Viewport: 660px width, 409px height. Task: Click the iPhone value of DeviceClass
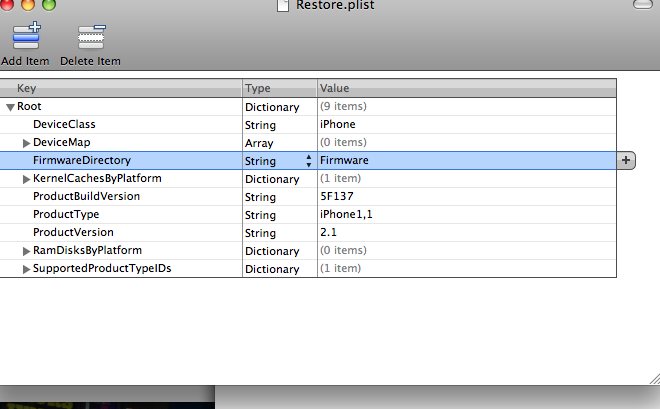coord(338,124)
